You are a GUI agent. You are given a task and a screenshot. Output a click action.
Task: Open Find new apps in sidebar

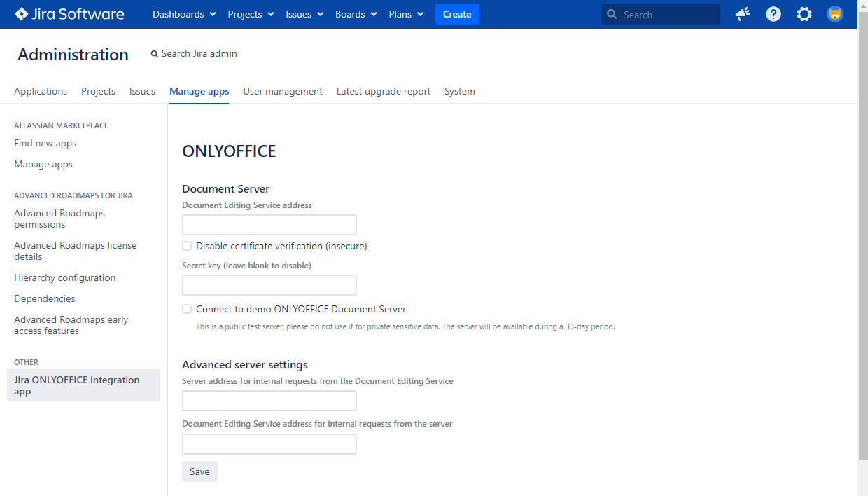point(45,143)
